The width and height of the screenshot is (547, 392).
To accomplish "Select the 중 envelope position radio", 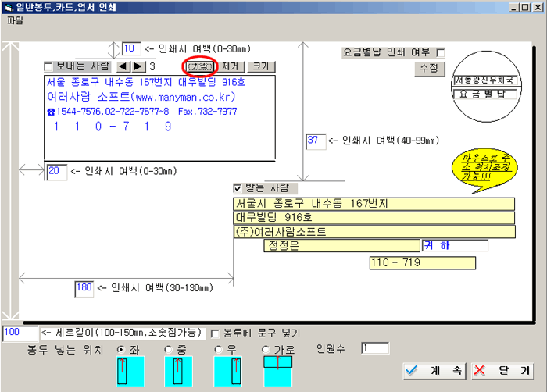I will click(168, 349).
